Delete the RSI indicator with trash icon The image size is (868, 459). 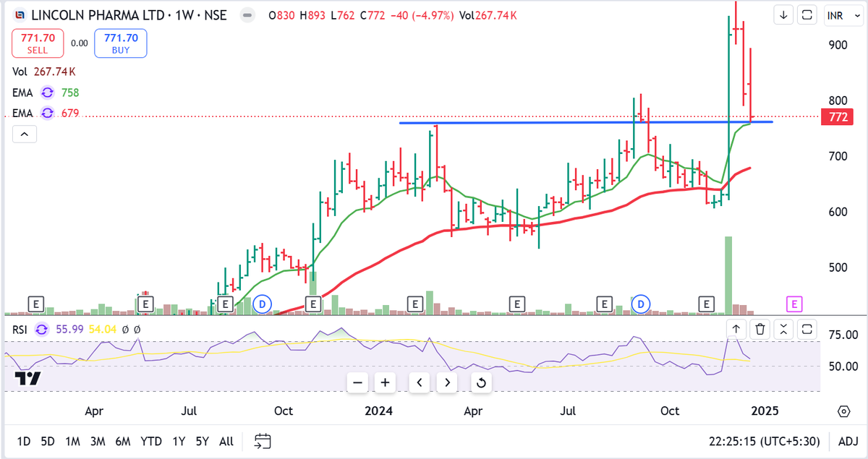(760, 329)
